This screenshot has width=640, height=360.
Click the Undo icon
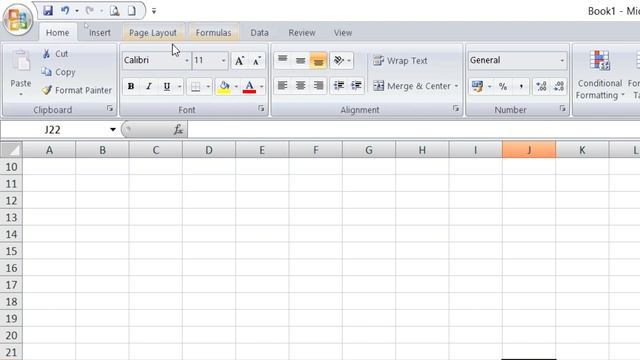tap(65, 11)
